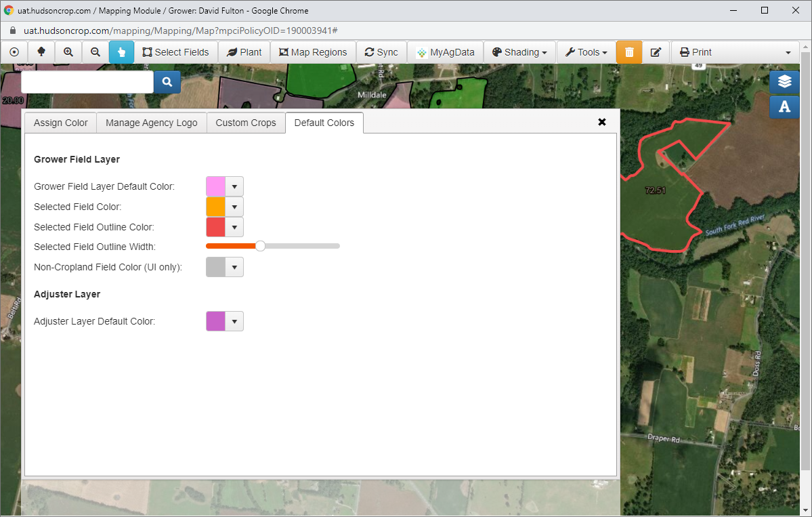Viewport: 812px width, 517px height.
Task: Zoom out with the magnifier minus icon
Action: point(95,52)
